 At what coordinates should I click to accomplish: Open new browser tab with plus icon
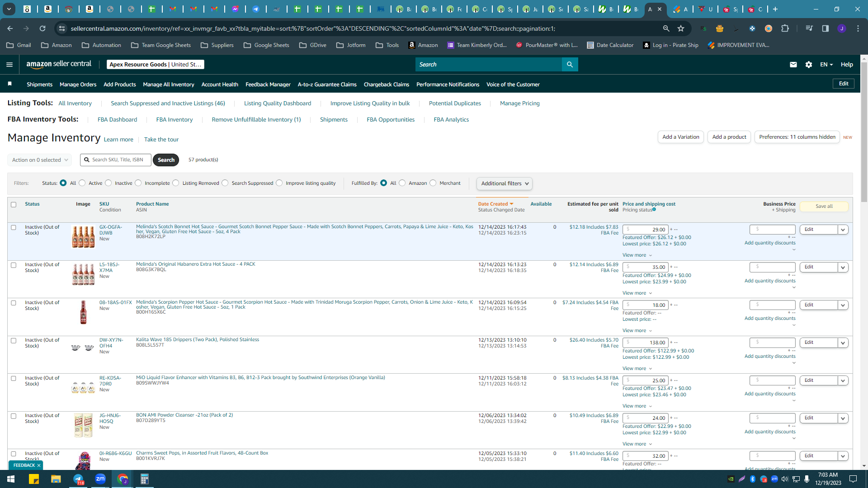click(775, 9)
